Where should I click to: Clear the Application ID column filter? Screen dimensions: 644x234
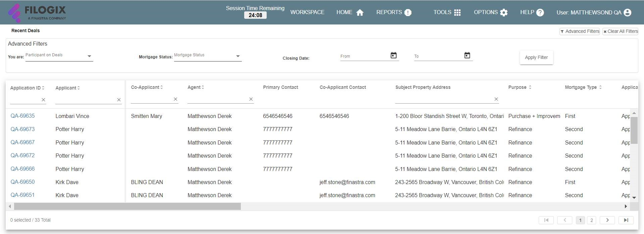(43, 100)
